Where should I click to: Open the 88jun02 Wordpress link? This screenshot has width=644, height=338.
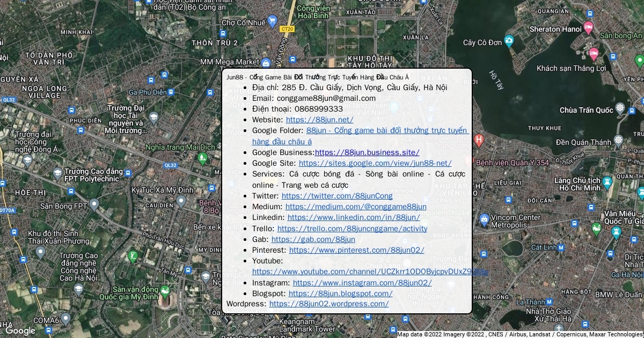[x=328, y=304]
